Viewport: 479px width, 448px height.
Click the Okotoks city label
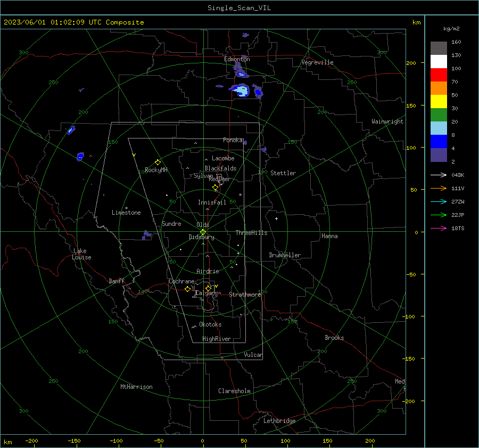(x=210, y=324)
